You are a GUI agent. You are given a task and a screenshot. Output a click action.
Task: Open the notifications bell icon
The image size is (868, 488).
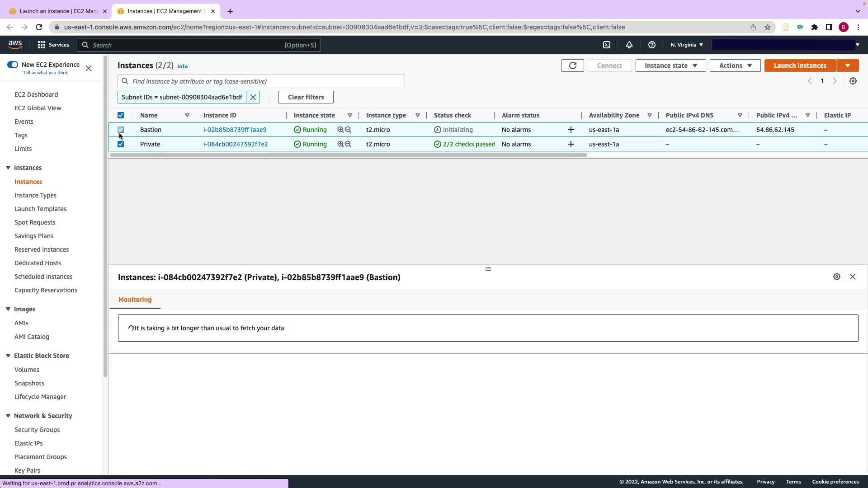[629, 45]
